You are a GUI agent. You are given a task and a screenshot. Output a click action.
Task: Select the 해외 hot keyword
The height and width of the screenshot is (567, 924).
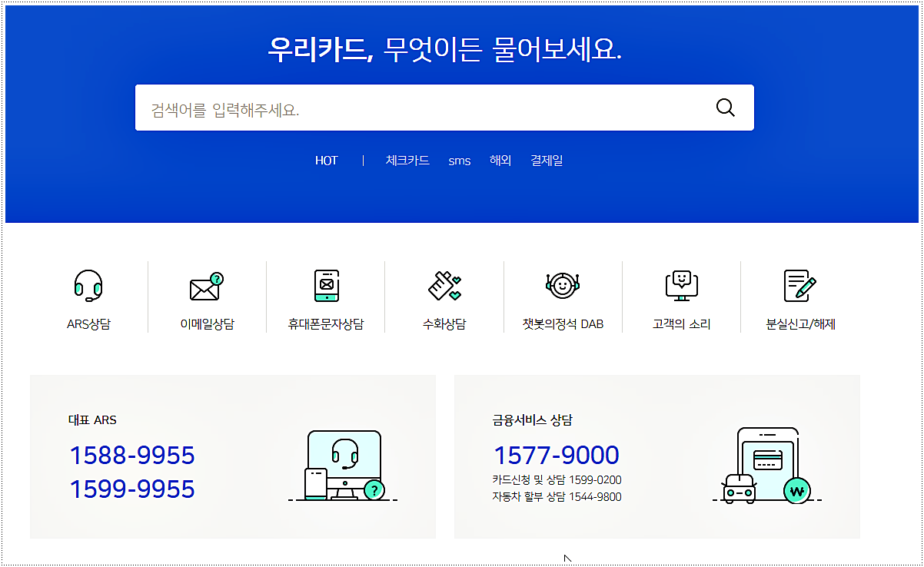pyautogui.click(x=500, y=161)
